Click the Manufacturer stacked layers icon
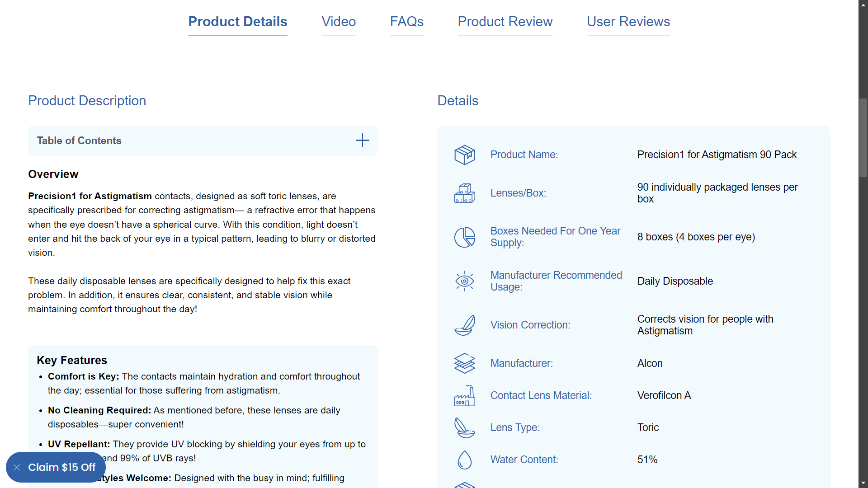868x488 pixels. click(464, 363)
